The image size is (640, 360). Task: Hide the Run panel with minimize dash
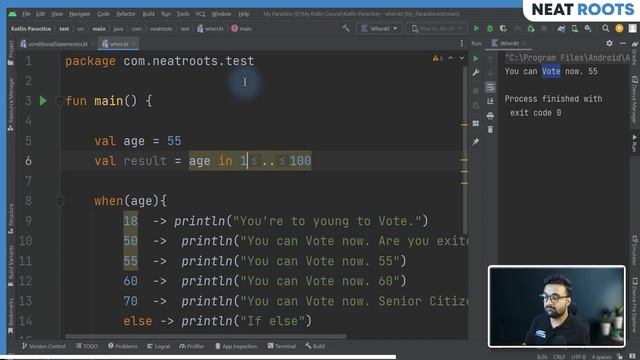(x=622, y=43)
